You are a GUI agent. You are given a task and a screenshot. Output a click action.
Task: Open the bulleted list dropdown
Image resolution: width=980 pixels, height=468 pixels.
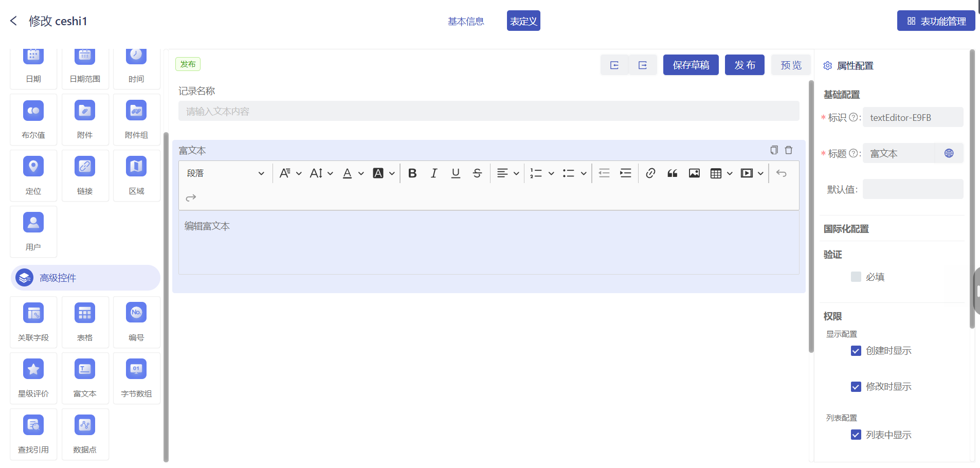[x=574, y=173]
